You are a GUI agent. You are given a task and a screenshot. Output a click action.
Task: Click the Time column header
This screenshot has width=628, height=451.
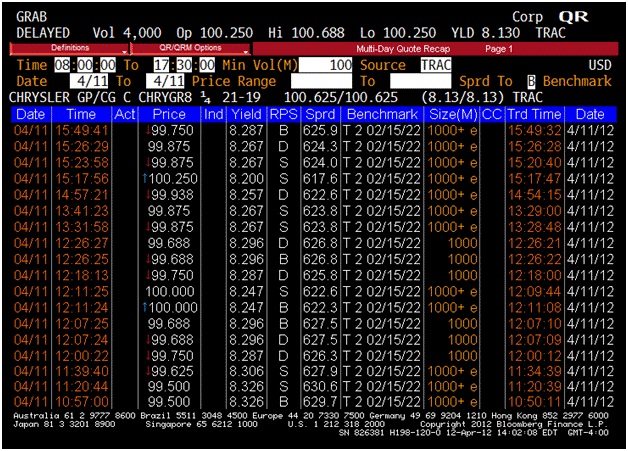(81, 115)
